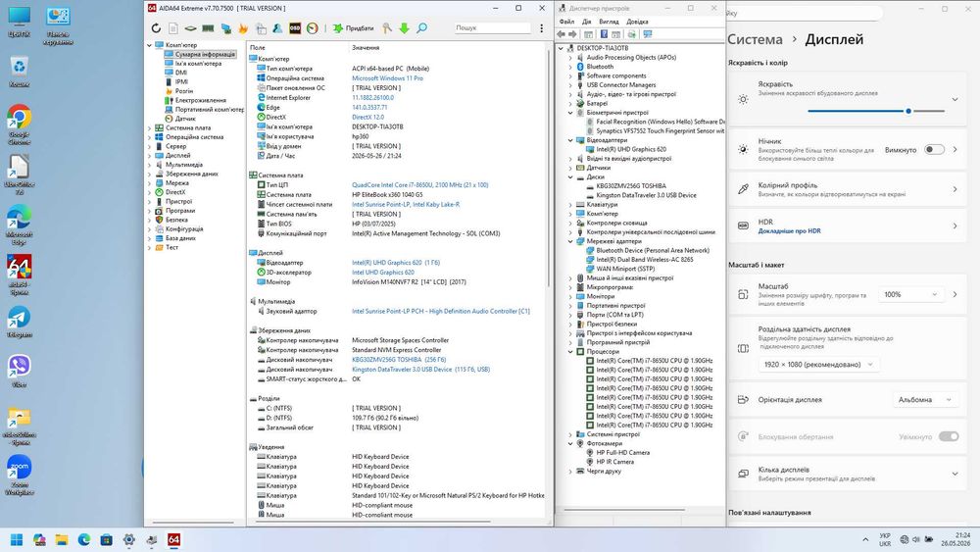Open the 1920 × 1080 resolution dropdown
980x552 pixels.
coord(818,365)
